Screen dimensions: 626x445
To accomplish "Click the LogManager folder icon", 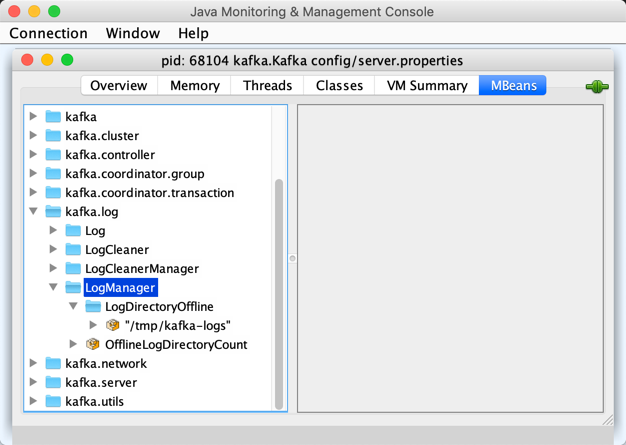I will [x=73, y=288].
